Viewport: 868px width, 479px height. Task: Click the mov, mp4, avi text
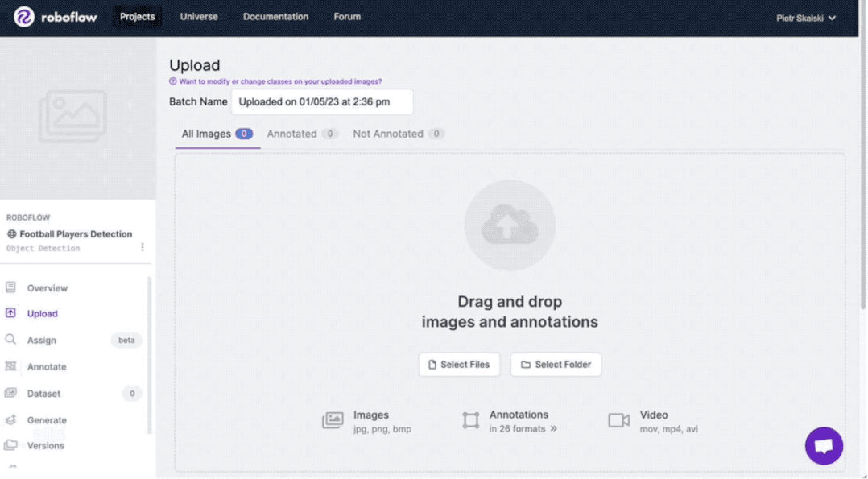668,429
